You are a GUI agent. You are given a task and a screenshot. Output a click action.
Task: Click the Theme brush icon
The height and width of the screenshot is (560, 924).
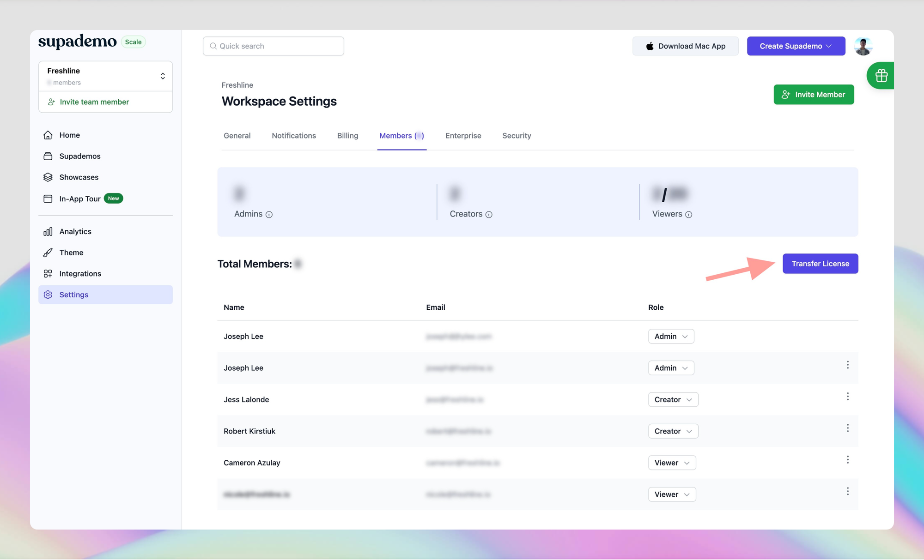tap(48, 253)
